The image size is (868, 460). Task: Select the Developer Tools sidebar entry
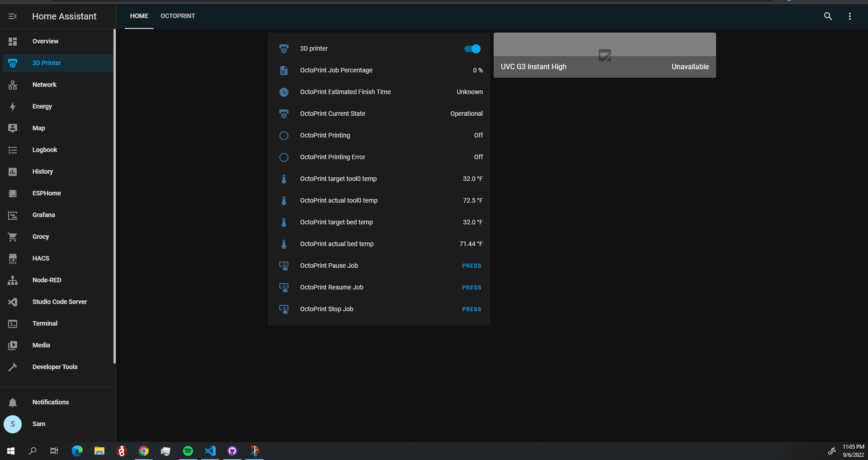coord(58,367)
